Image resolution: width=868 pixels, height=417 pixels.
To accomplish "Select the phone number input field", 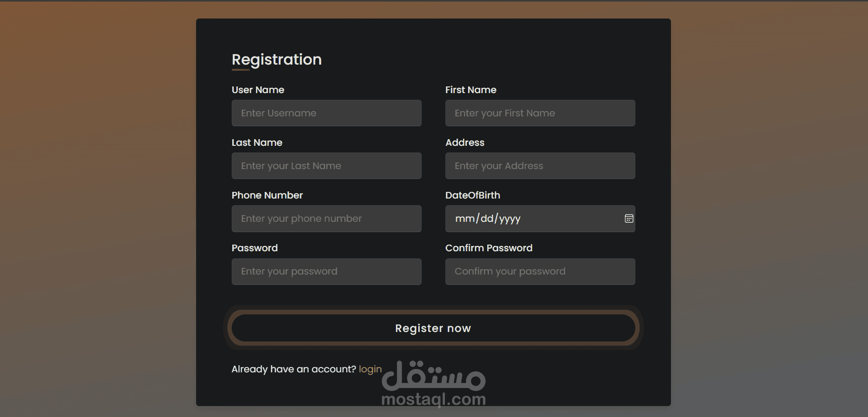I will [327, 218].
